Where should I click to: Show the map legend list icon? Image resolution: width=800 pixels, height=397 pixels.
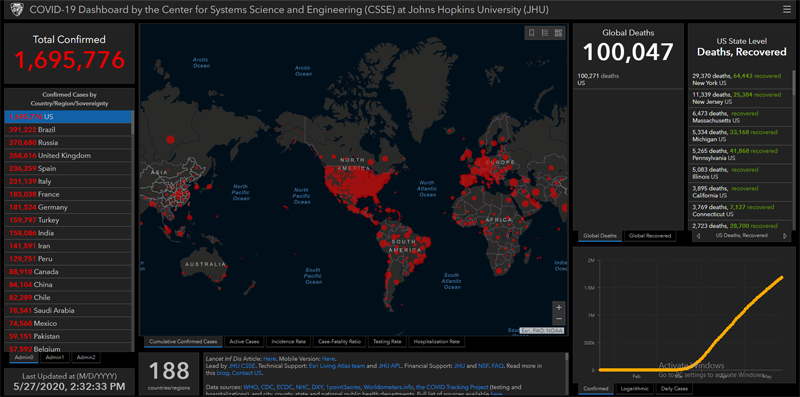pyautogui.click(x=545, y=33)
